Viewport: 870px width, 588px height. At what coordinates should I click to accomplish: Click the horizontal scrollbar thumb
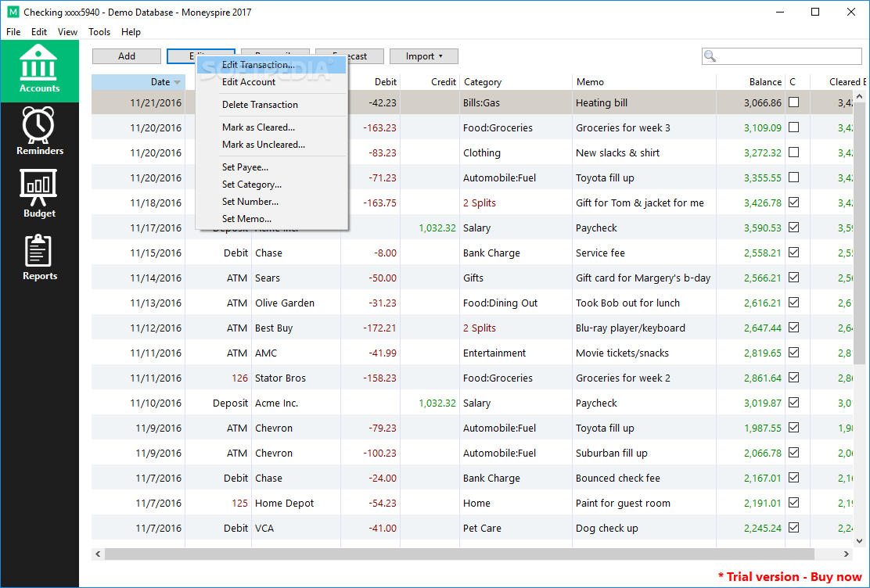coord(459,554)
